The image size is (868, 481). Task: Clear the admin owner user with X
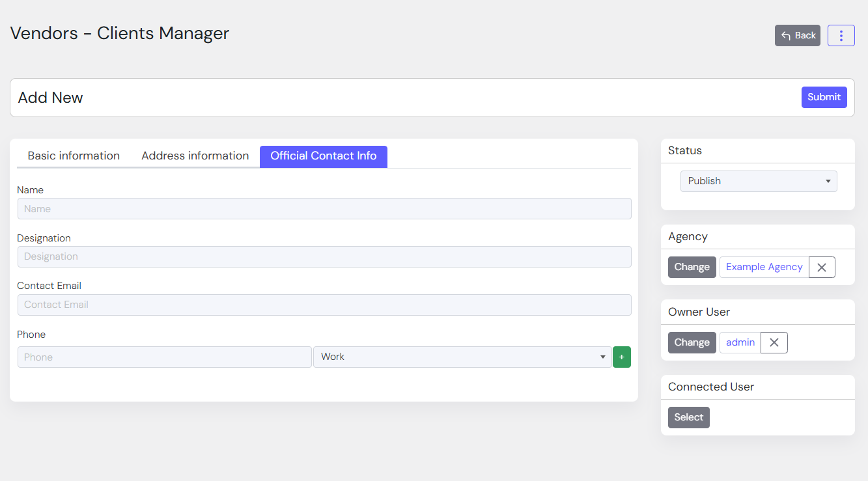coord(774,343)
